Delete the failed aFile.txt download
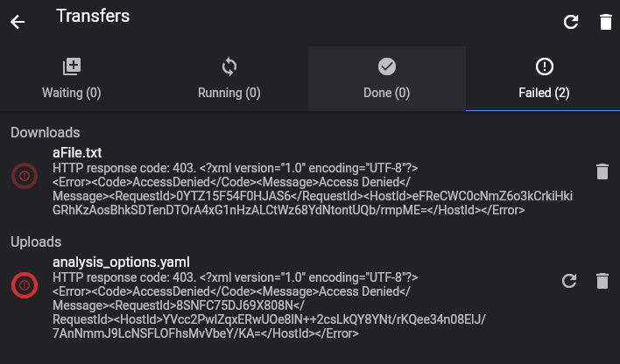Screen dimensions: 620x364 [602, 171]
